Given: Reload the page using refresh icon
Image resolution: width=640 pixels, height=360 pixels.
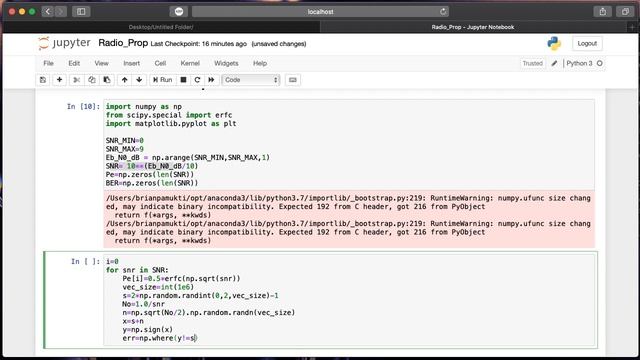Looking at the screenshot, I should (443, 11).
